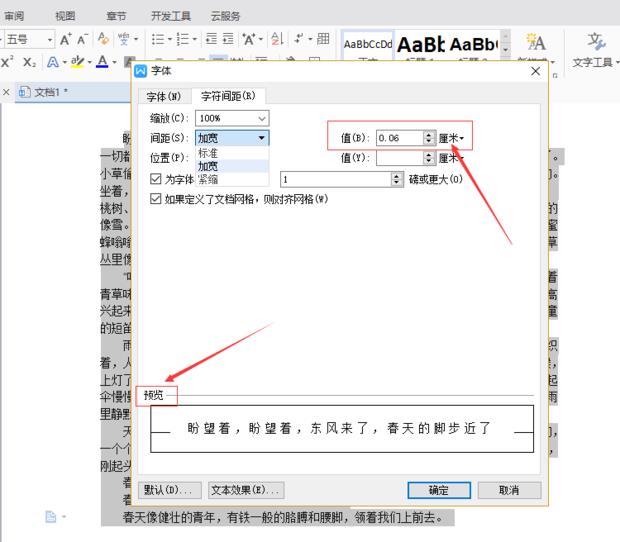Screen dimensions: 620x542
Task: Click the text highlight color icon
Action: click(x=78, y=62)
